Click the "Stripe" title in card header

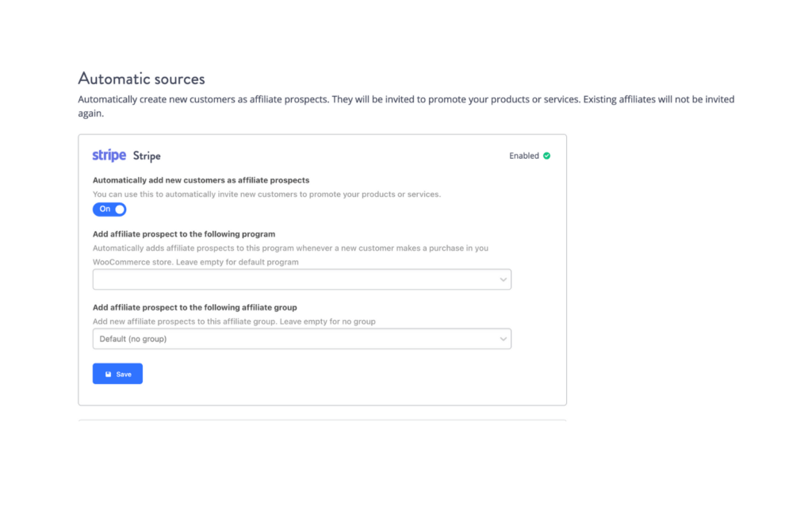click(147, 156)
